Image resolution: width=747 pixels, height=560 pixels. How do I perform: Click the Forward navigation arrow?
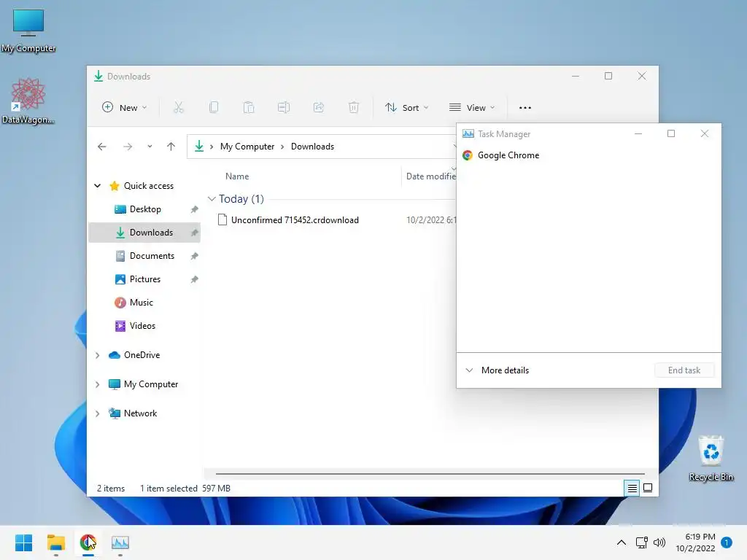128,147
